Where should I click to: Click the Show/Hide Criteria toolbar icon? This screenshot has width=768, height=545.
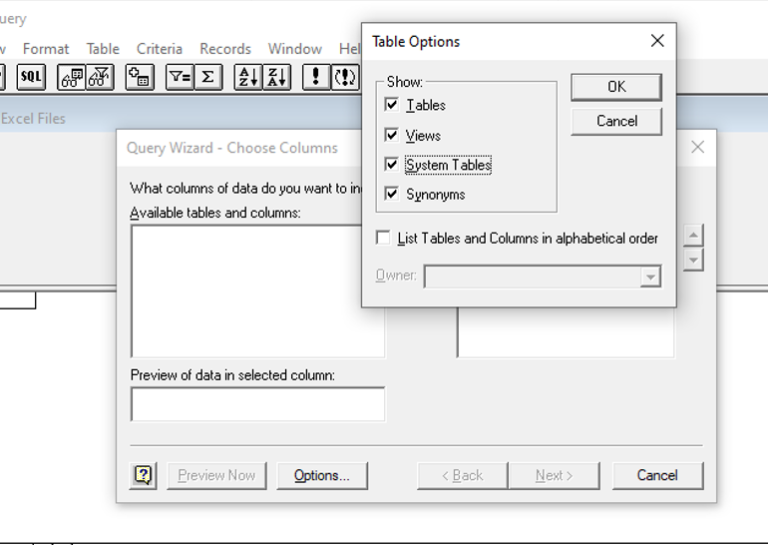(x=100, y=77)
